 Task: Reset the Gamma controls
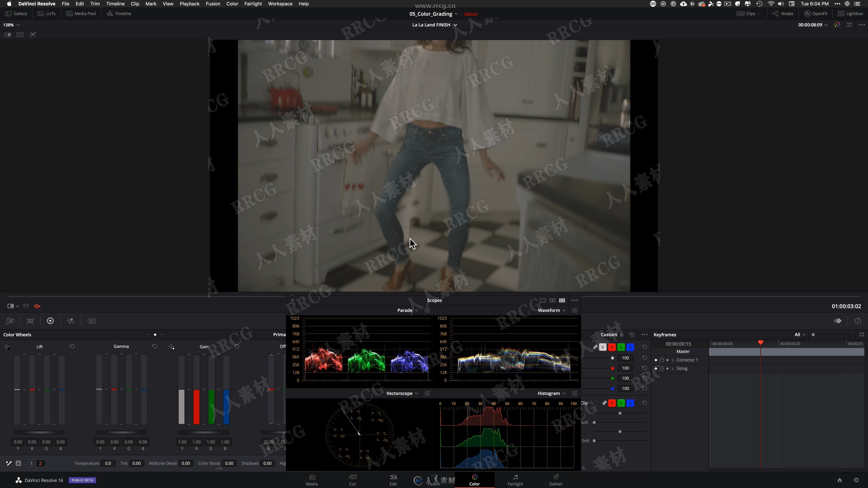pos(154,346)
